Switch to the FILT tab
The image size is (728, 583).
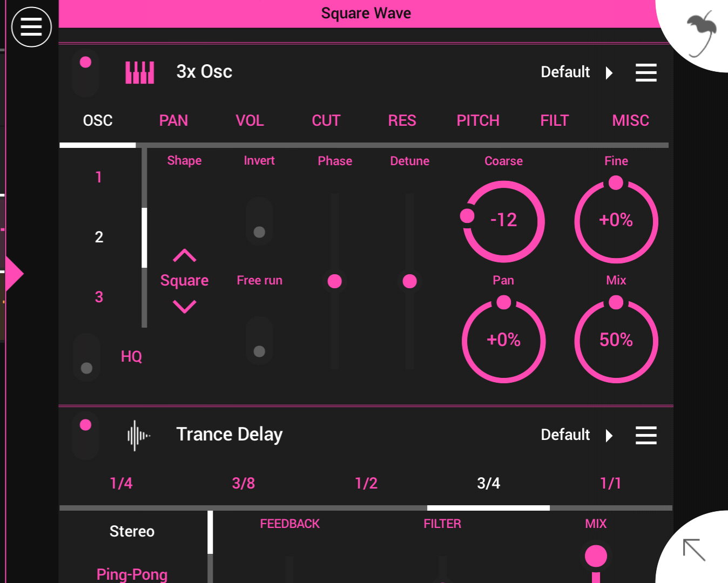[555, 120]
